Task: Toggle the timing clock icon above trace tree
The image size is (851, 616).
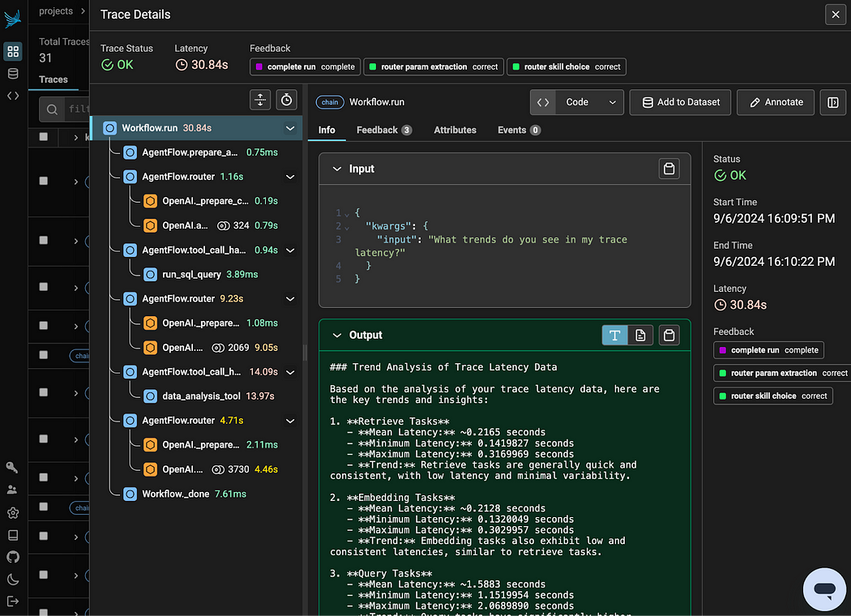Action: (287, 100)
